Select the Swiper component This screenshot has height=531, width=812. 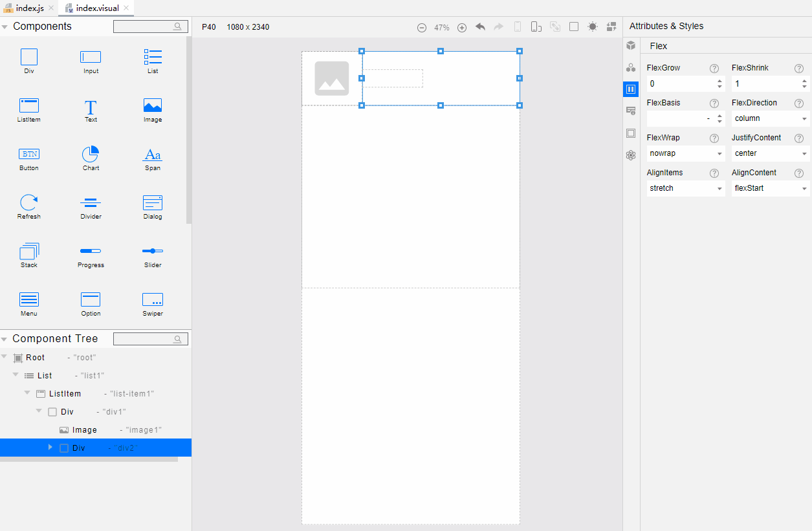point(153,304)
